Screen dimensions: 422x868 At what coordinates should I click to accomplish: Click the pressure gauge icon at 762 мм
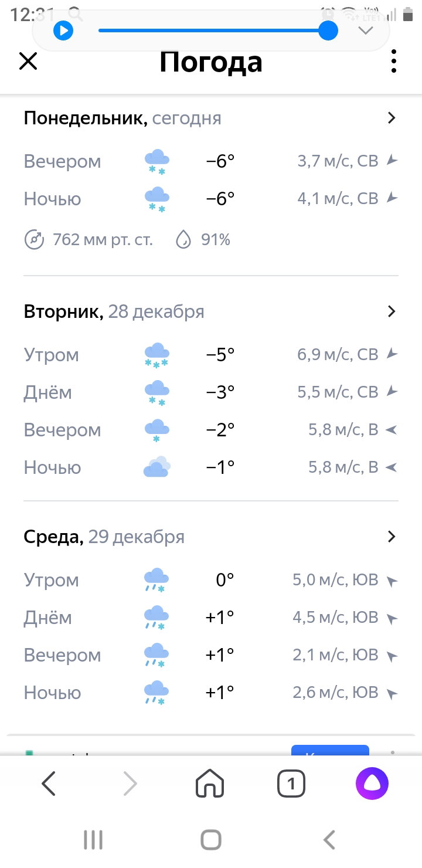click(x=34, y=239)
